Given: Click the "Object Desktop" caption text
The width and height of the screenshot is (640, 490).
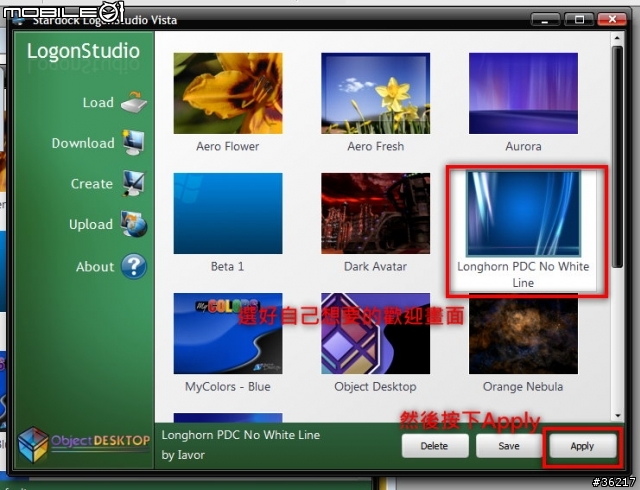Looking at the screenshot, I should (x=375, y=387).
